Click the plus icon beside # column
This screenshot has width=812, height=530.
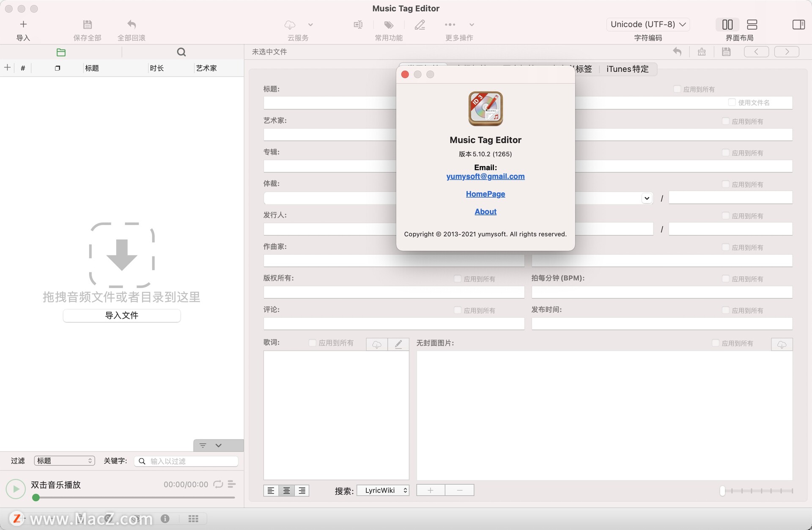(x=7, y=68)
